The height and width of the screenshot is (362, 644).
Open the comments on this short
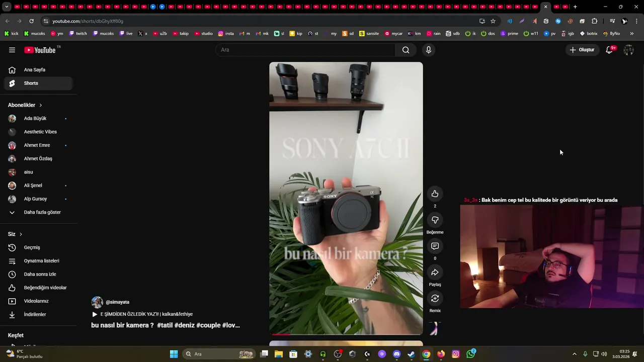(x=435, y=246)
